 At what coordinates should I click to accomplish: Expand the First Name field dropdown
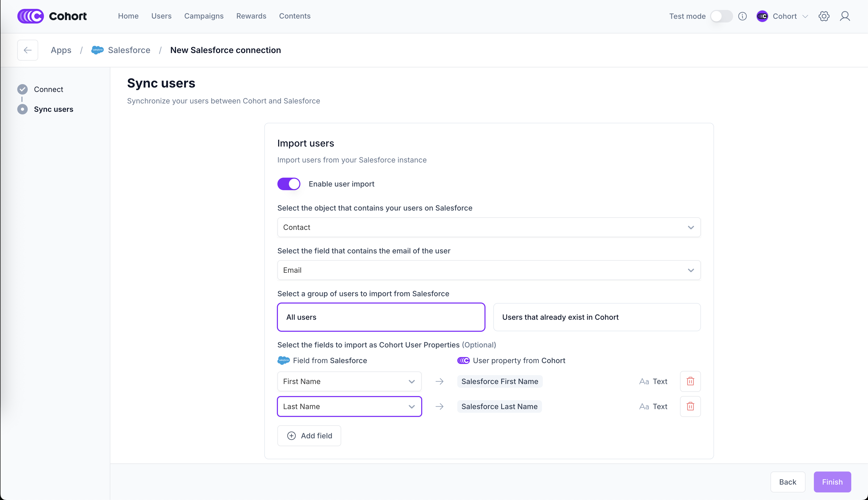[x=349, y=381]
